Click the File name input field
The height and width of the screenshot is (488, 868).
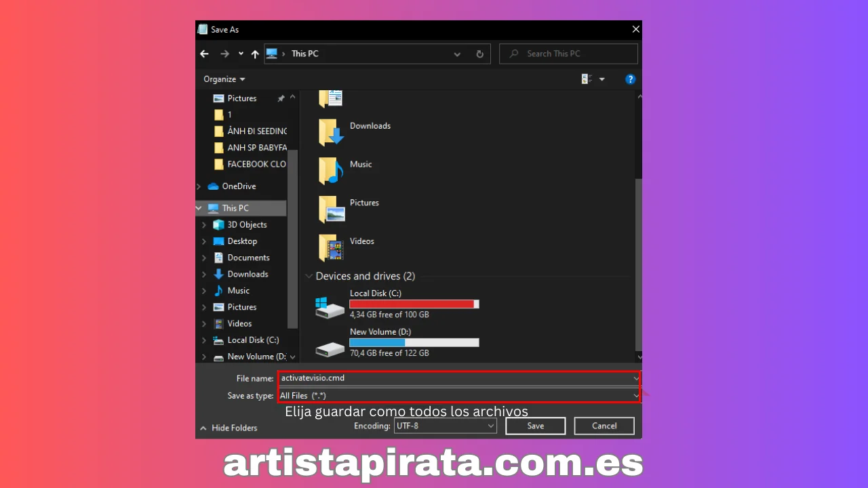[x=454, y=378]
